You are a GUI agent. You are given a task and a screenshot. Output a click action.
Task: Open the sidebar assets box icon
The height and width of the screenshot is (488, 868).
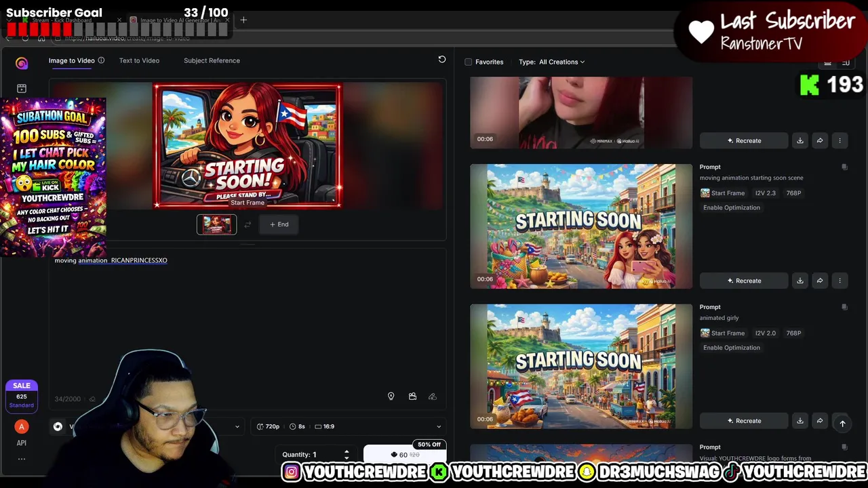22,88
